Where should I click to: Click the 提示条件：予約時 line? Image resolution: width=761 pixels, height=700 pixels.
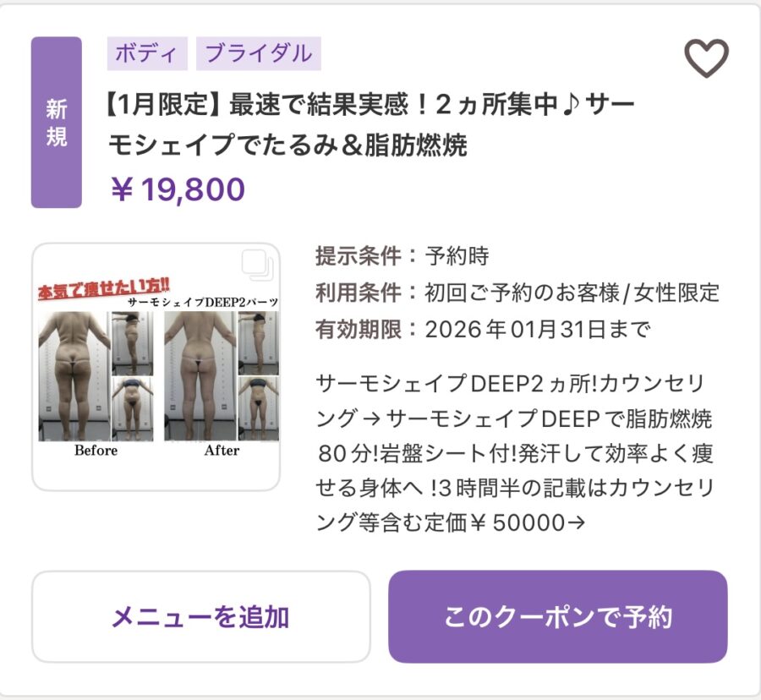click(402, 255)
